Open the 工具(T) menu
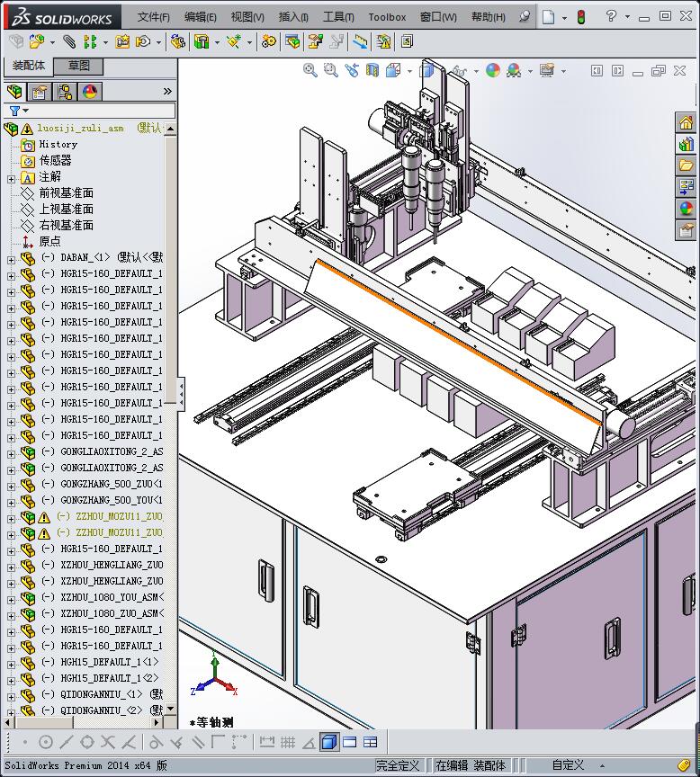This screenshot has height=777, width=700. (338, 17)
